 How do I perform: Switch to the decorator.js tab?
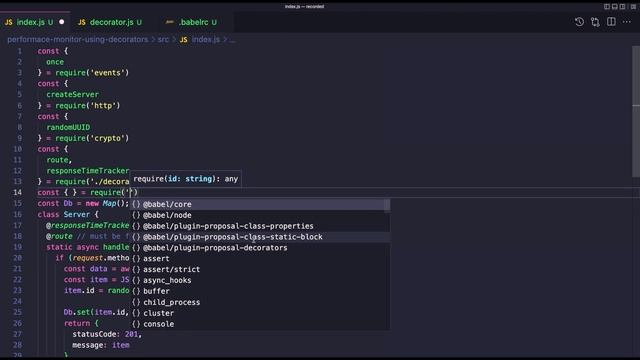point(111,22)
